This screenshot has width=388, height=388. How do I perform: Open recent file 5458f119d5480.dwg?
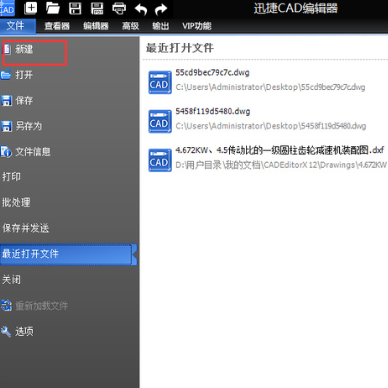[x=213, y=111]
